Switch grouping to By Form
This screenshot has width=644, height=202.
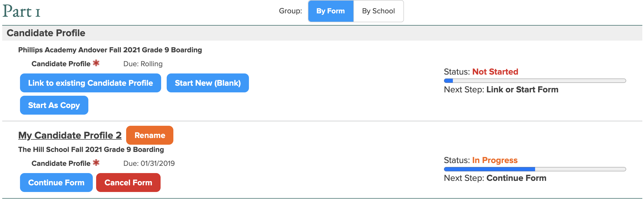(x=331, y=11)
